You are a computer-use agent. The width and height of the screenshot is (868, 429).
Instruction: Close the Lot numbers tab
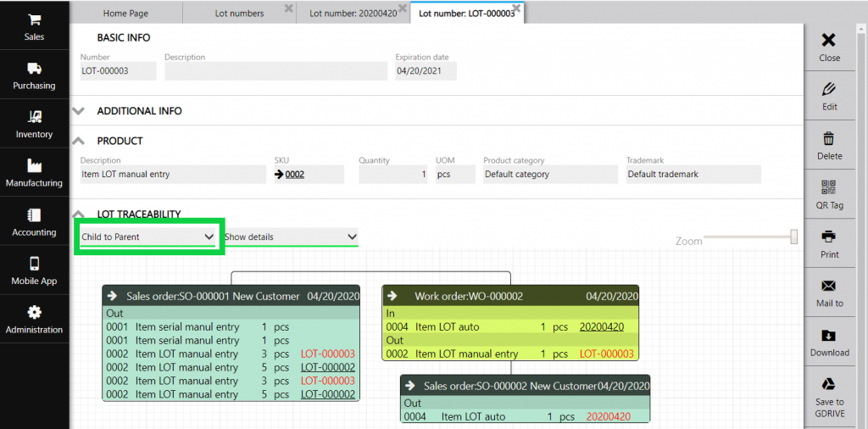pos(288,8)
